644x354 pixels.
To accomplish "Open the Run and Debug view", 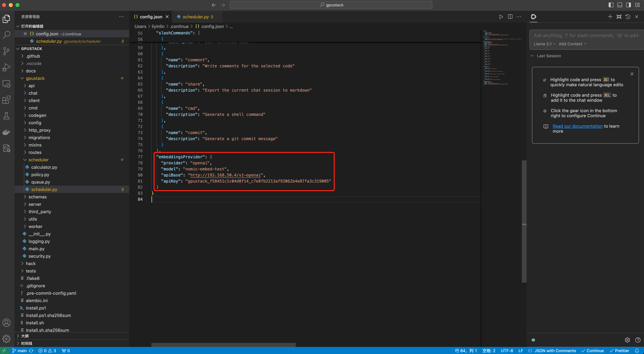I will click(x=7, y=67).
